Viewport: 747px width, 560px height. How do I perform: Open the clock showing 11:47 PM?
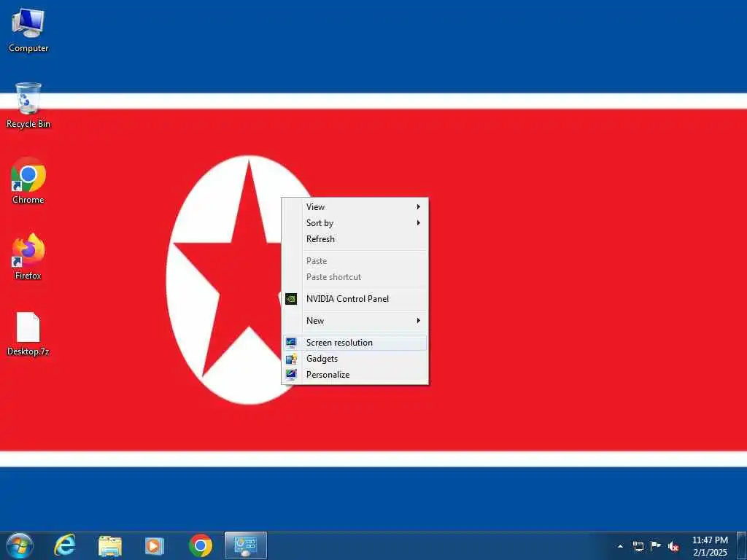[x=710, y=546]
